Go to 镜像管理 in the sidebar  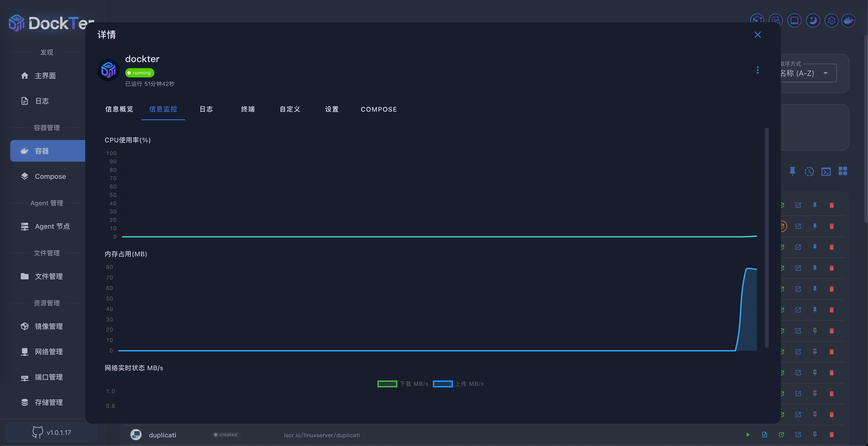coord(48,326)
